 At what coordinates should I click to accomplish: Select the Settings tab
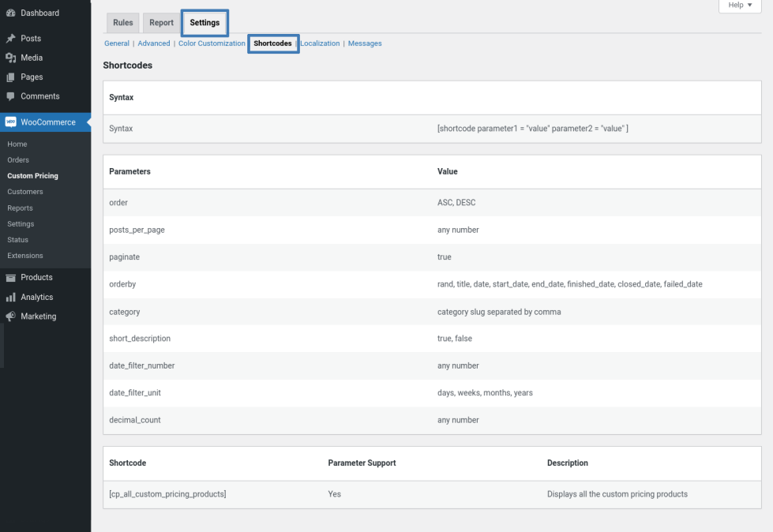tap(205, 23)
